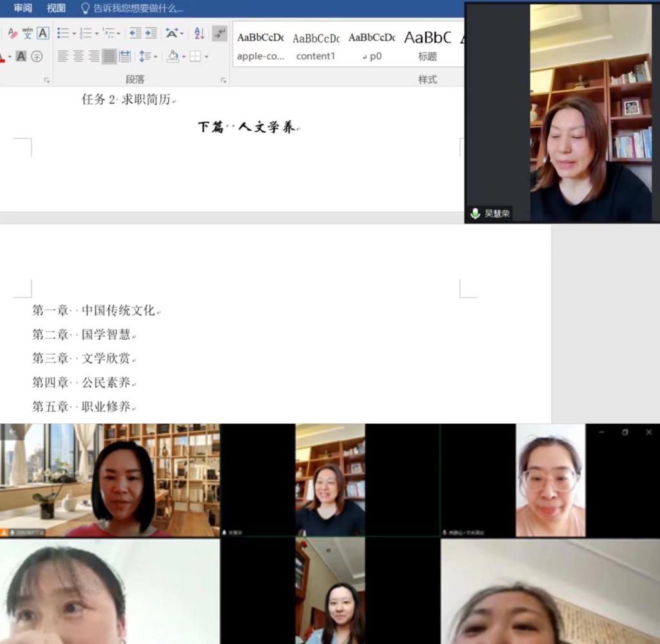
Task: Expand the font color dropdown arrow
Action: point(10,56)
